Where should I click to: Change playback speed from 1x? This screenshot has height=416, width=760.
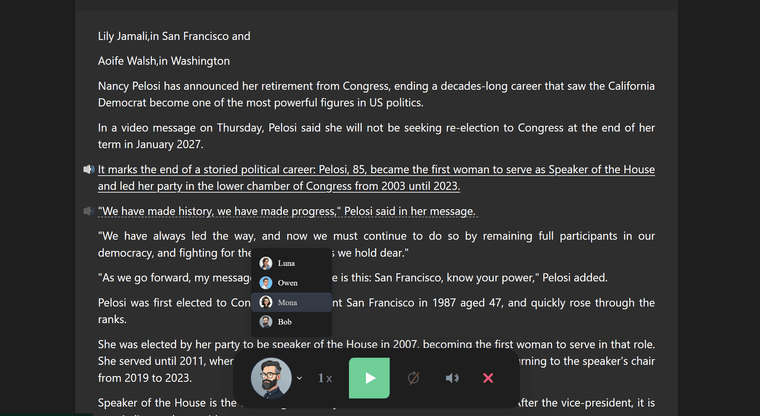[325, 378]
